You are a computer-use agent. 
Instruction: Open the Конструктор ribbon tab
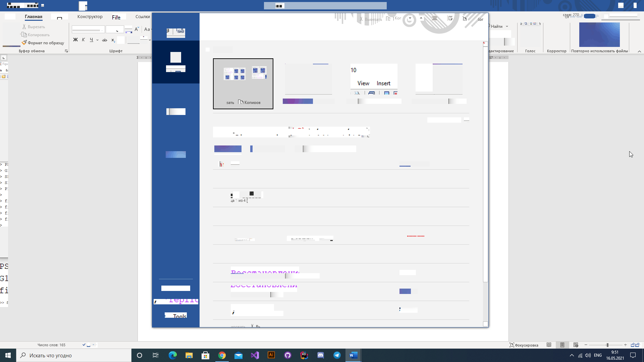pyautogui.click(x=90, y=16)
